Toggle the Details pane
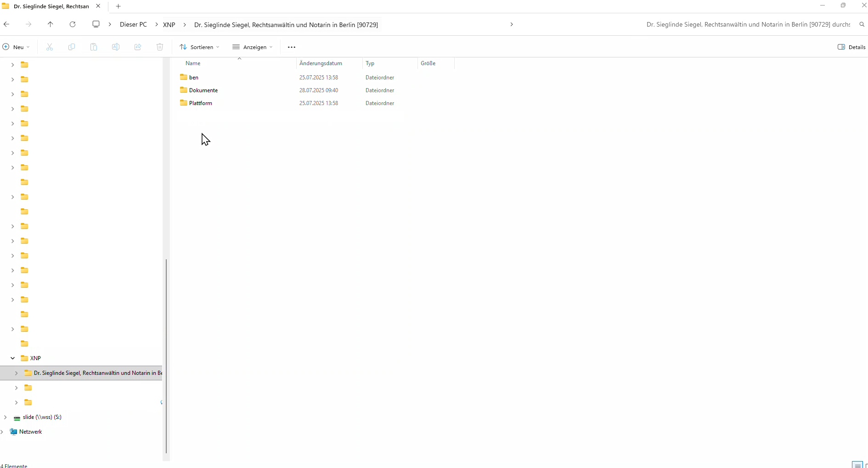Viewport: 868px width, 468px height. click(851, 47)
